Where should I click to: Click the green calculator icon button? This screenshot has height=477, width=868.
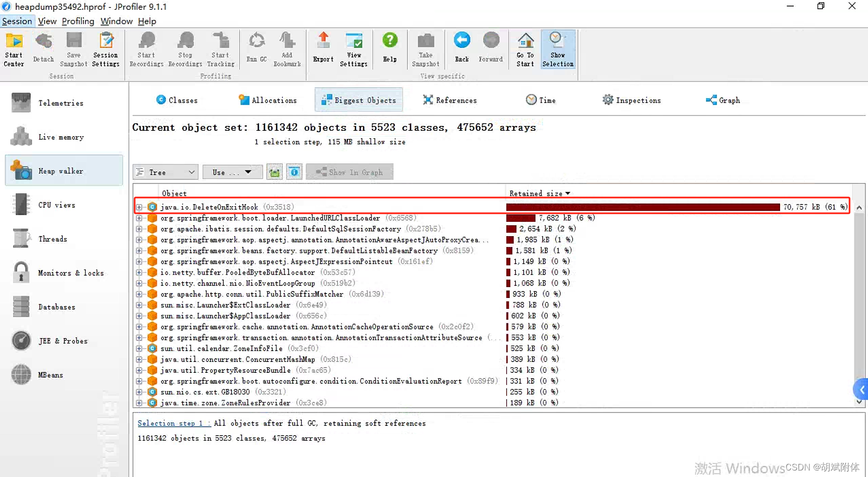(x=275, y=172)
